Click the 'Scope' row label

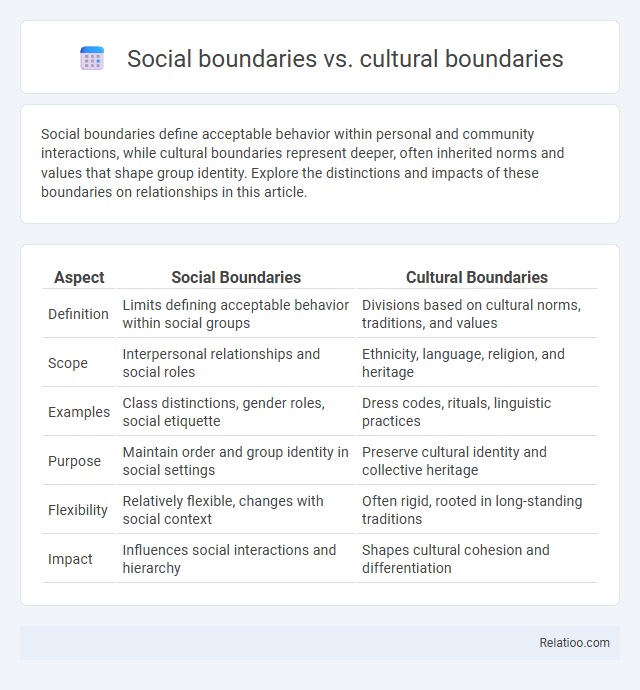click(x=68, y=363)
